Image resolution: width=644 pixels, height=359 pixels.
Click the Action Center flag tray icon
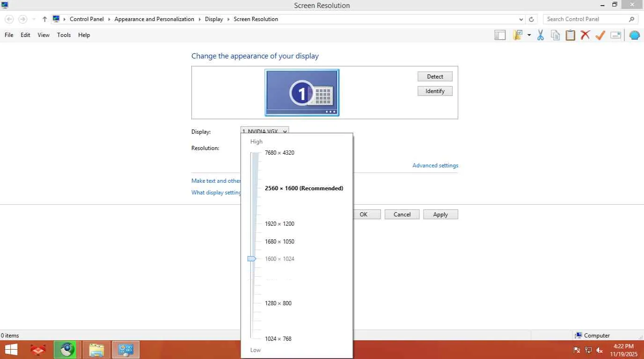point(577,350)
